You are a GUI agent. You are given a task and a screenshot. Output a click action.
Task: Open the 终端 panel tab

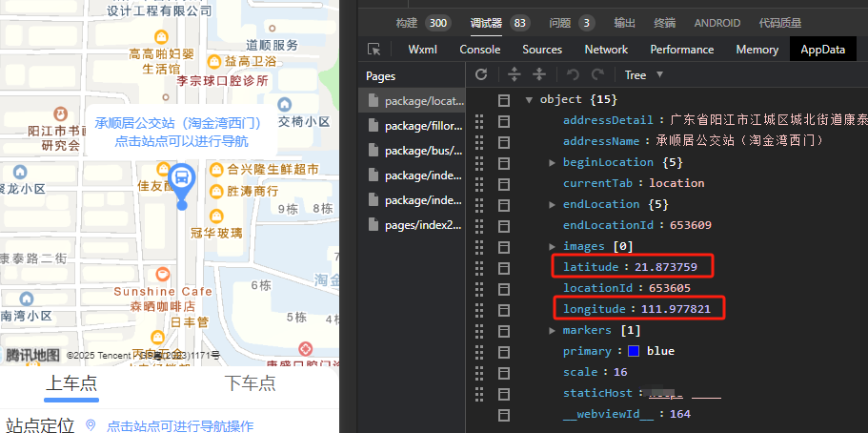click(664, 23)
